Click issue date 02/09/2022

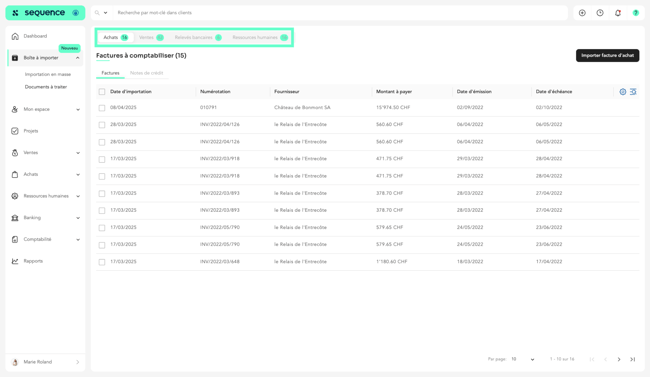pyautogui.click(x=470, y=108)
